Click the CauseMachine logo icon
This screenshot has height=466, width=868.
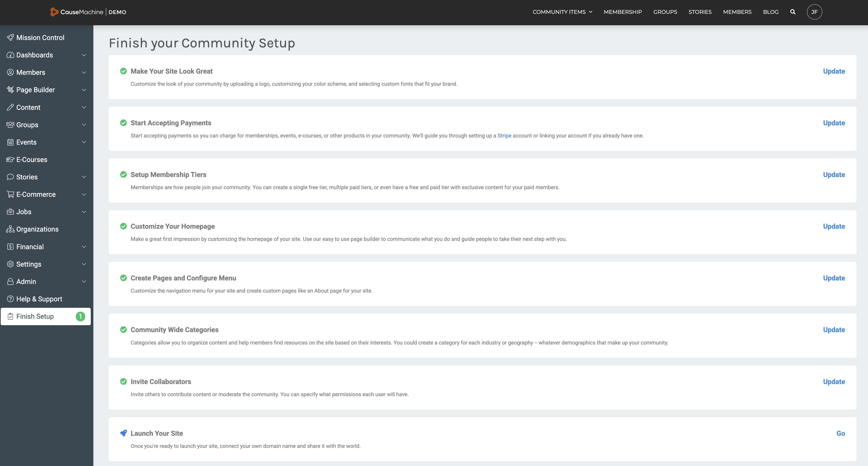(x=54, y=12)
